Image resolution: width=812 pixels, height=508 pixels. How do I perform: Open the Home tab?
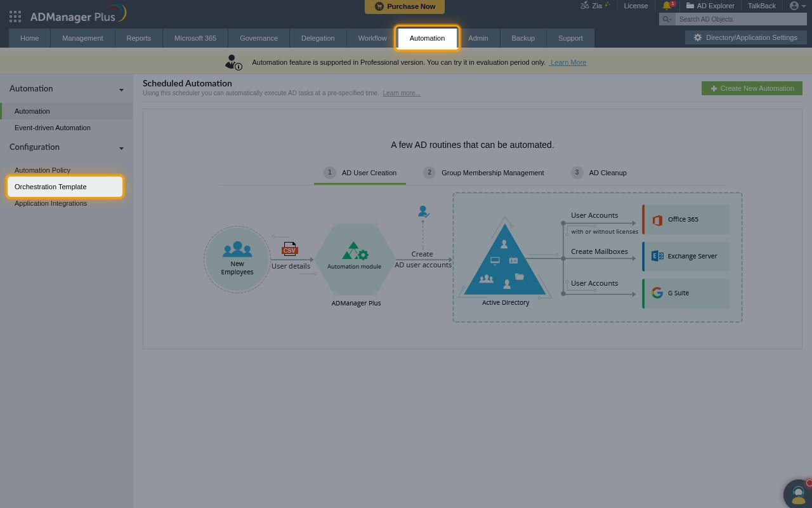coord(30,38)
